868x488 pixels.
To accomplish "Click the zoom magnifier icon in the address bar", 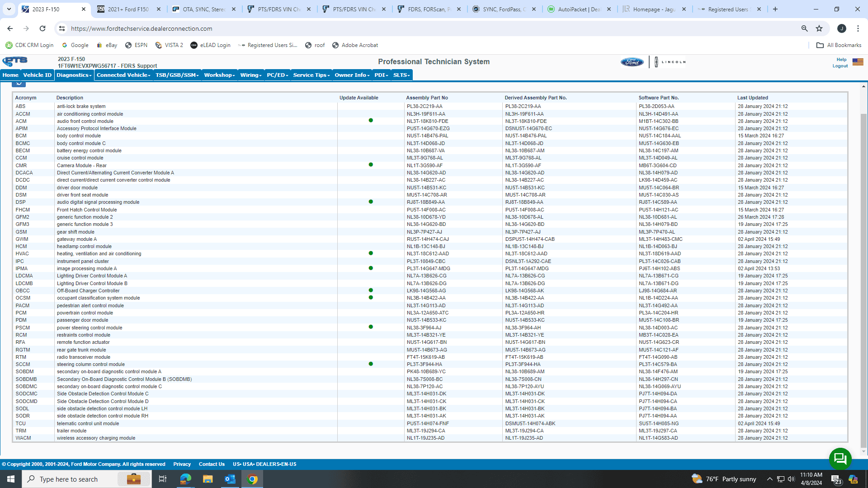I will pos(804,28).
